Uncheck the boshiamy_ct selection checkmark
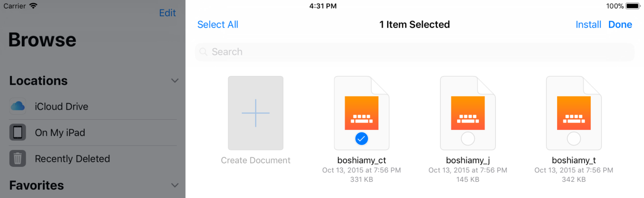This screenshot has width=644, height=198. pos(361,139)
